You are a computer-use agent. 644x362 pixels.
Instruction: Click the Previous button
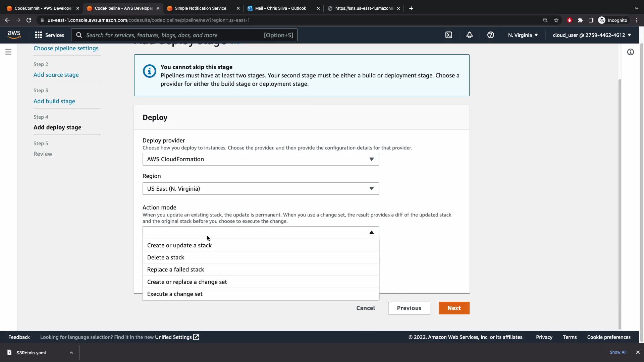(x=409, y=308)
